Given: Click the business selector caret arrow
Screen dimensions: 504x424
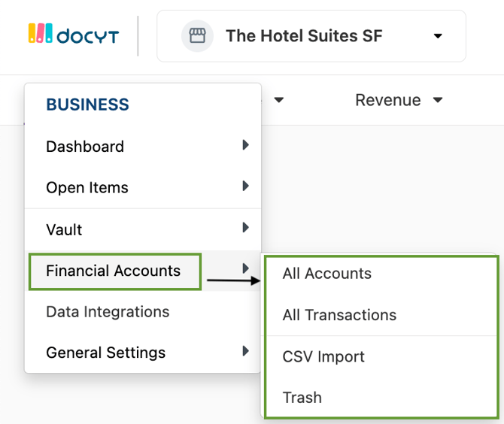Looking at the screenshot, I should [x=438, y=35].
